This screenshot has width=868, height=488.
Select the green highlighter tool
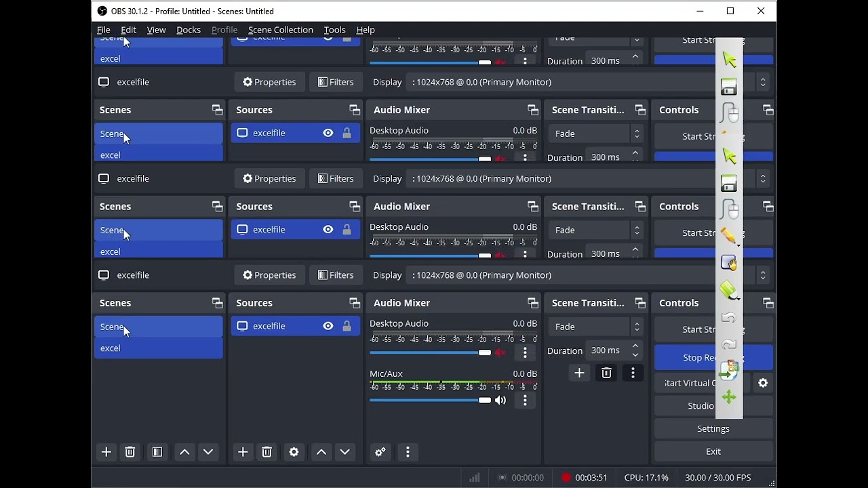point(729,290)
